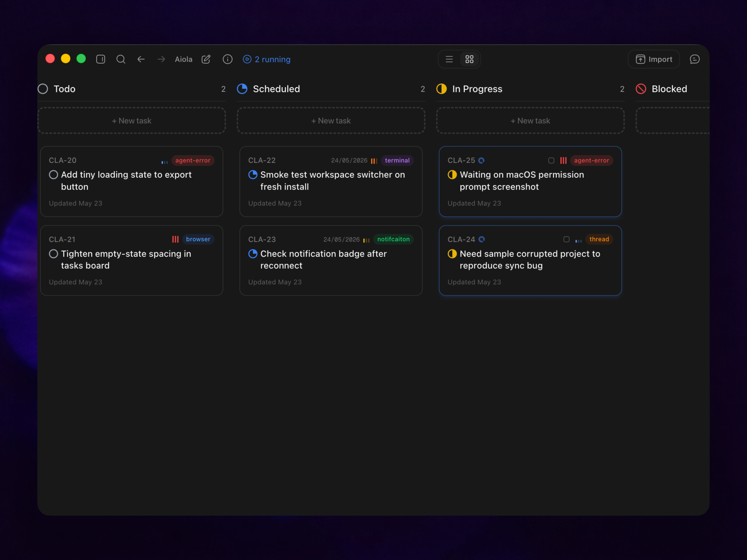Add new task in Todo column
Screen dimensions: 747x560
[132, 121]
